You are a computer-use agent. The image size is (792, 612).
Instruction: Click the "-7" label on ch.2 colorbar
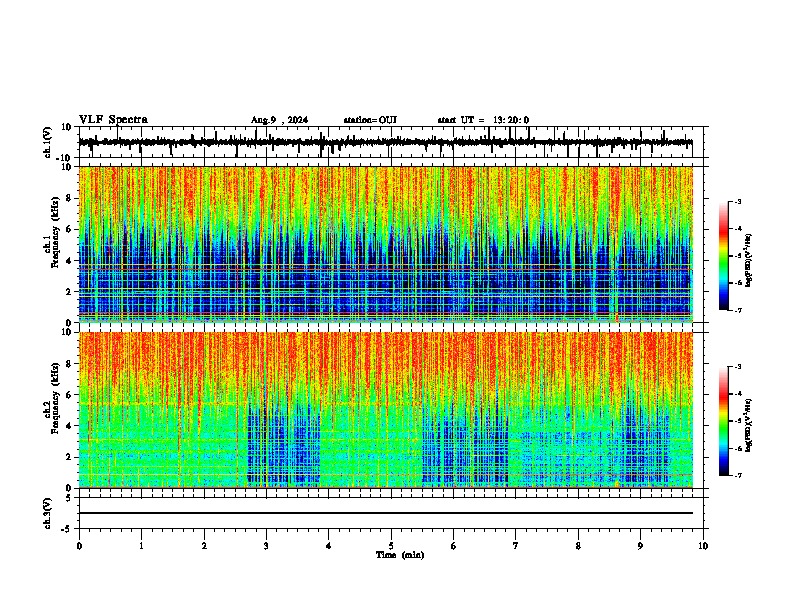click(x=737, y=475)
